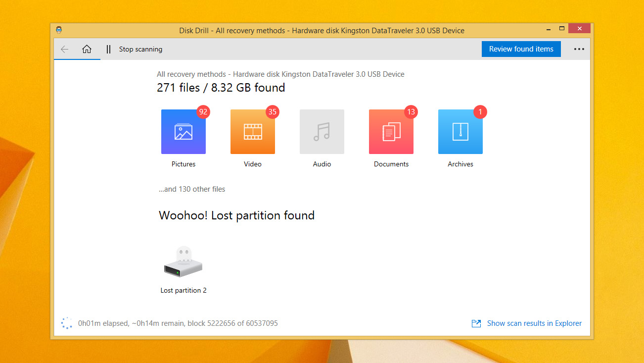Viewport: 644px width, 363px height.
Task: Open the Video category tile
Action: click(253, 132)
